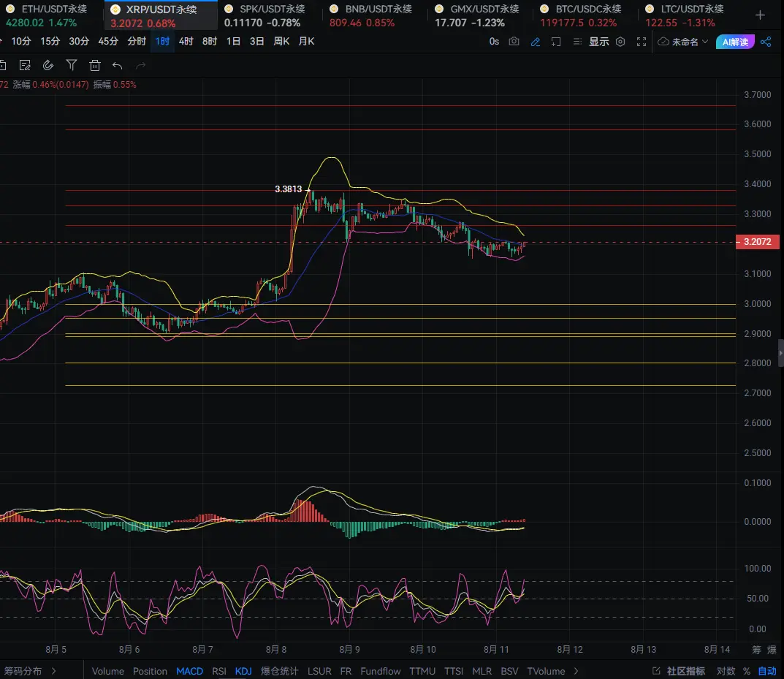Screen dimensions: 784x679
Task: Toggle 爆仓统计 indicator
Action: (279, 671)
